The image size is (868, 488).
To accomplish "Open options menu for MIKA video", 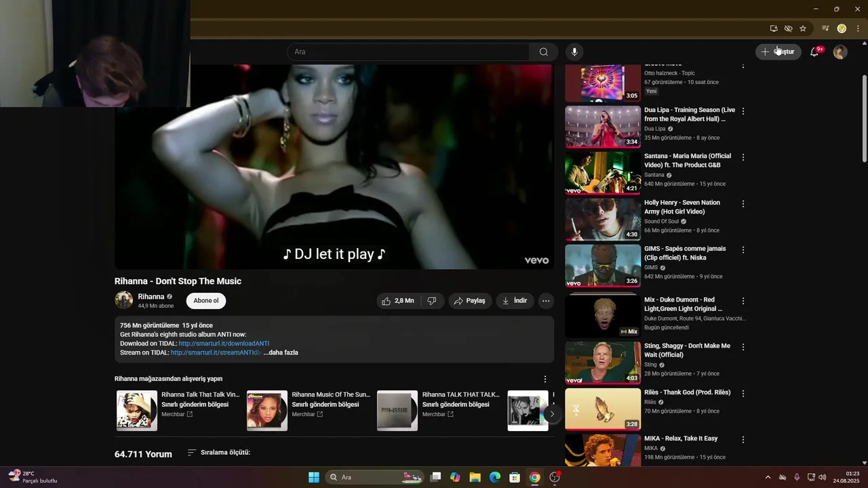I will 743,439.
